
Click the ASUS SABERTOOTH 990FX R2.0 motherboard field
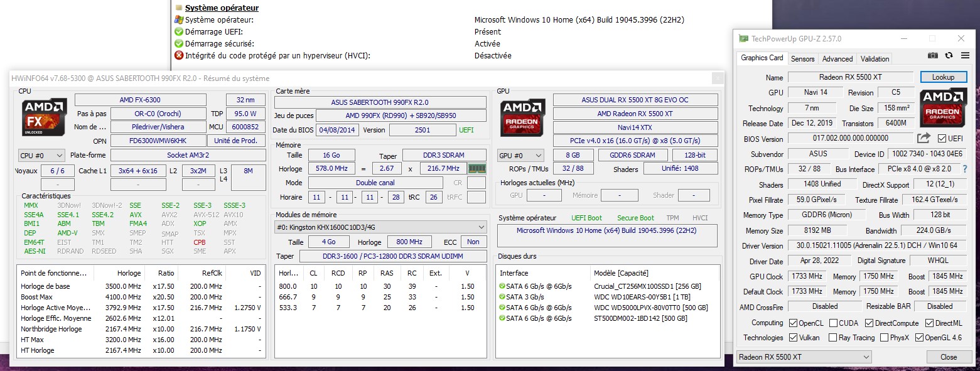380,102
